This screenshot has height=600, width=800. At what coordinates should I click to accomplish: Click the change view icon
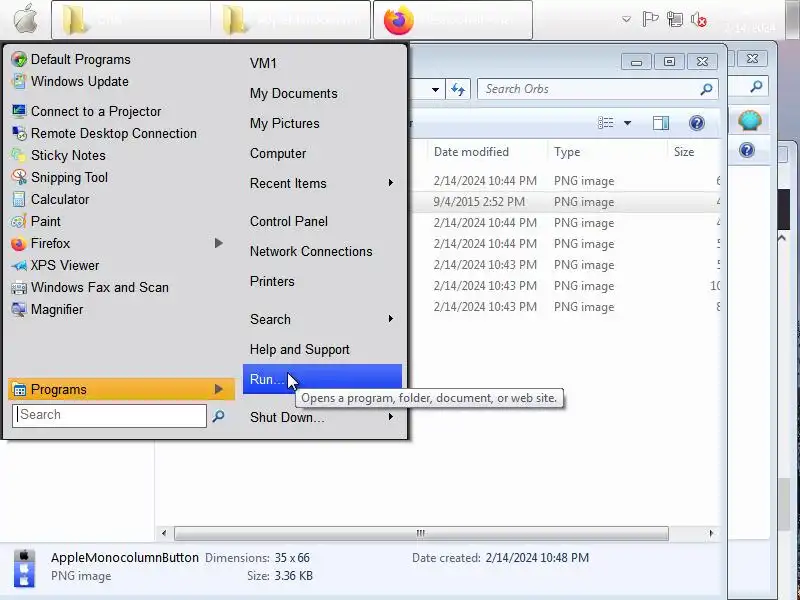tap(606, 123)
